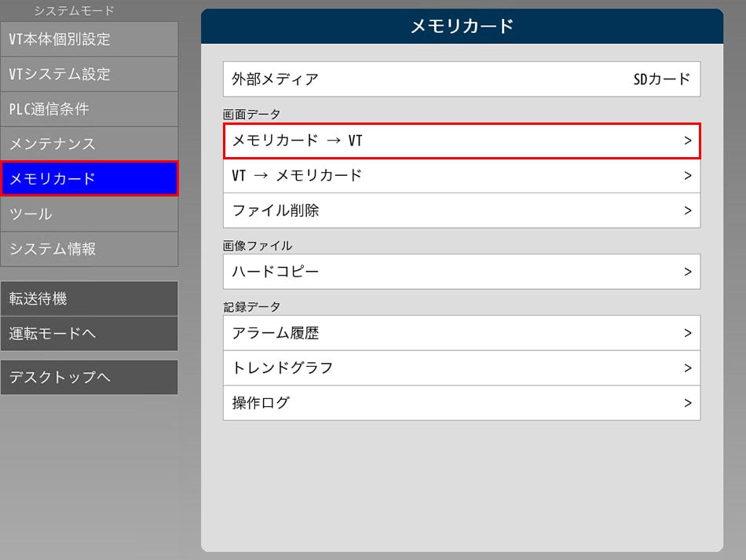Image resolution: width=746 pixels, height=560 pixels.
Task: Click chevron arrow on ハードコピー row
Action: coord(687,272)
